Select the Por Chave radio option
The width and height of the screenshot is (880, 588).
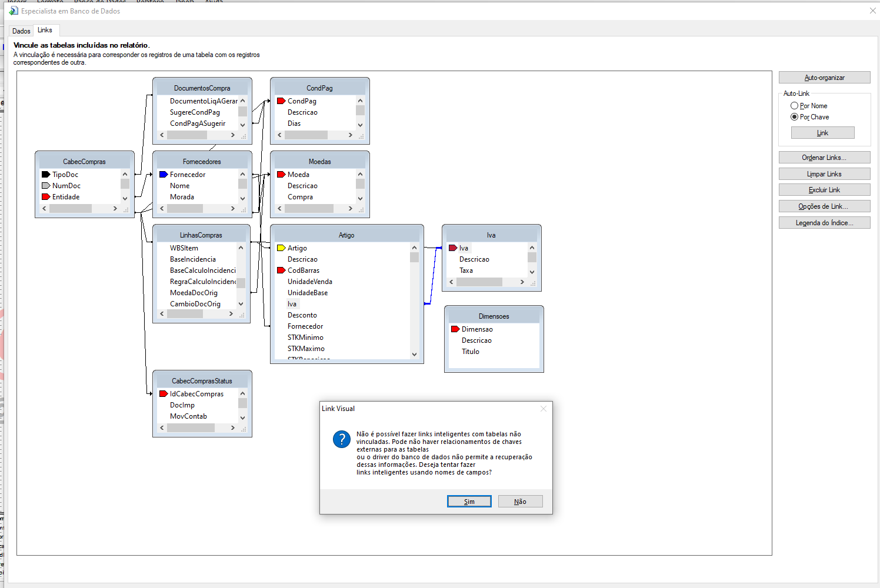pos(795,117)
